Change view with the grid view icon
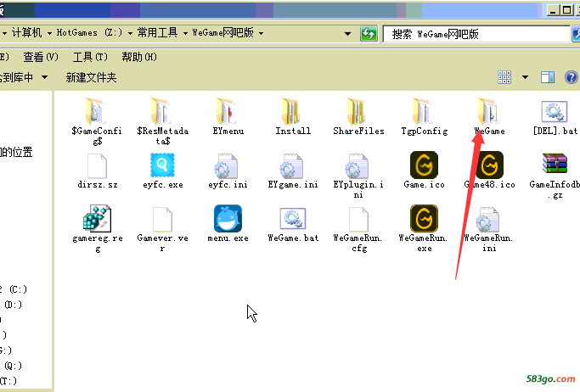The height and width of the screenshot is (392, 580). (504, 77)
